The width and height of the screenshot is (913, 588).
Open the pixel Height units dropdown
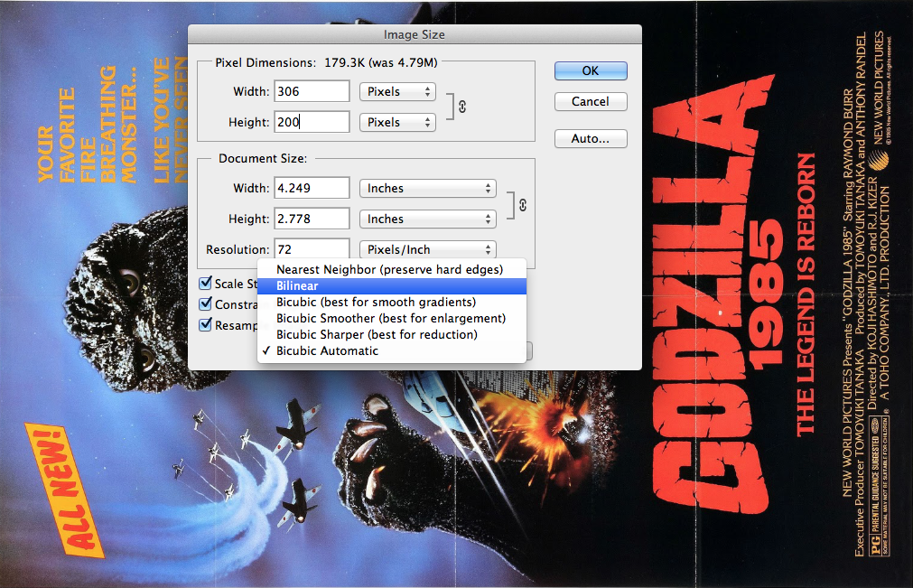[x=397, y=122]
